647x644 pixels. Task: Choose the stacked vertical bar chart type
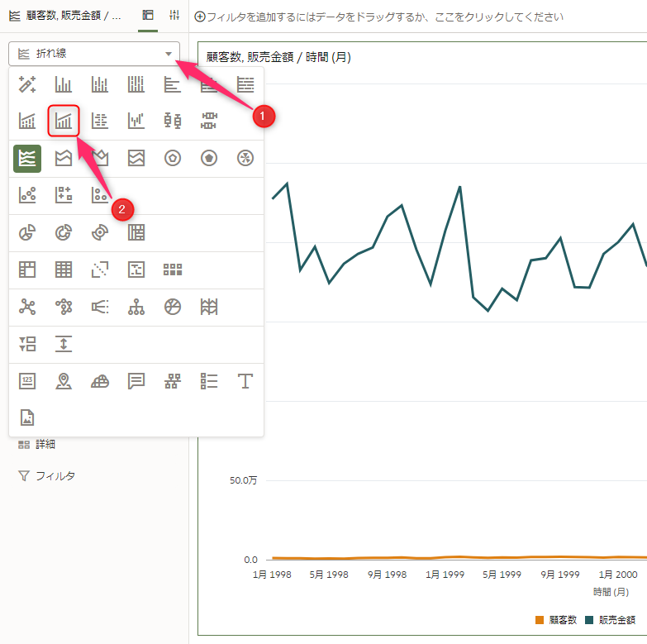100,84
